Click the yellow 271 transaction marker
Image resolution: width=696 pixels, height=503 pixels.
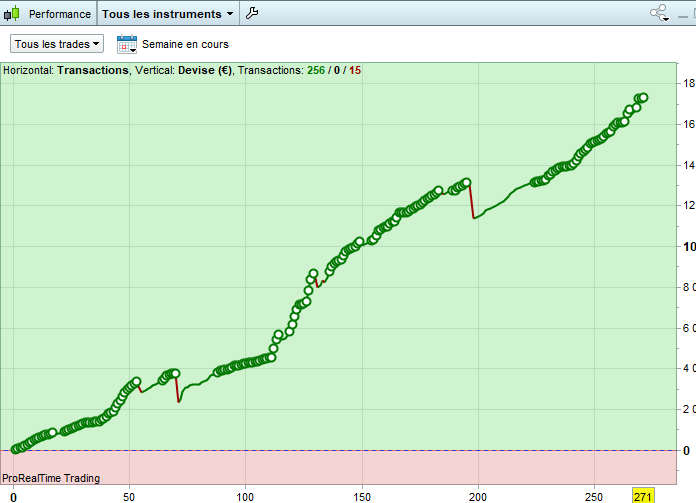(x=643, y=496)
